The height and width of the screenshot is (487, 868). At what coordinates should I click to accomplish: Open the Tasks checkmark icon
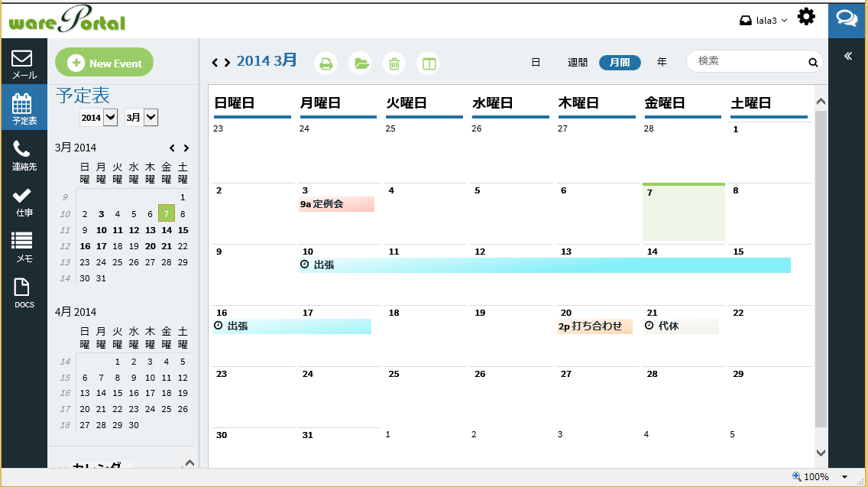click(23, 202)
